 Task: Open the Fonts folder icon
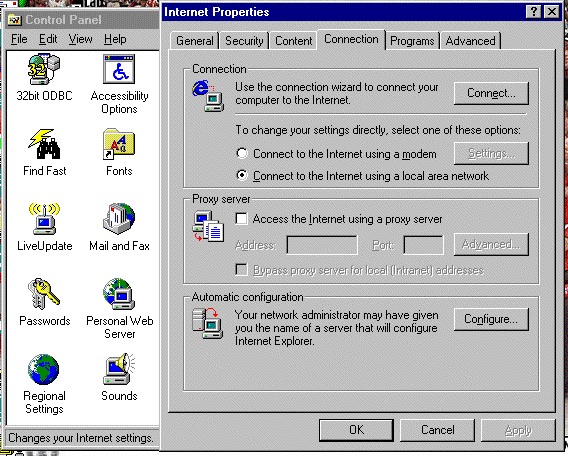pyautogui.click(x=119, y=144)
